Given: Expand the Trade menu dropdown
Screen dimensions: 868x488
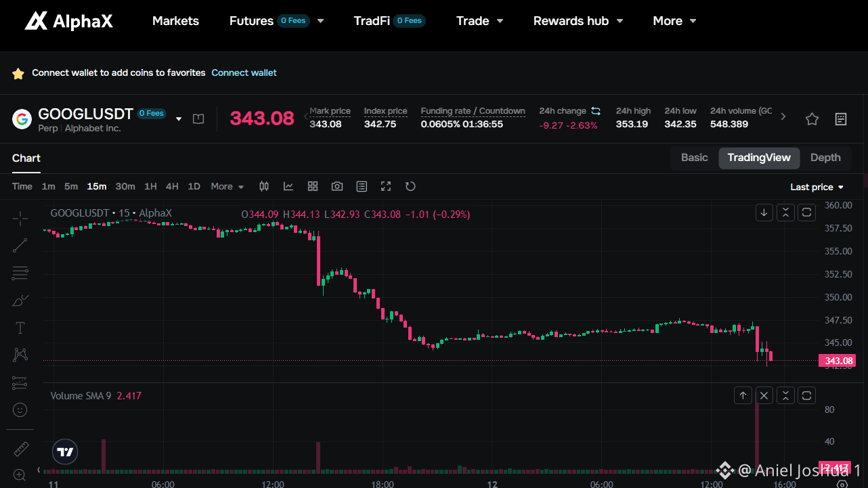Looking at the screenshot, I should point(500,21).
